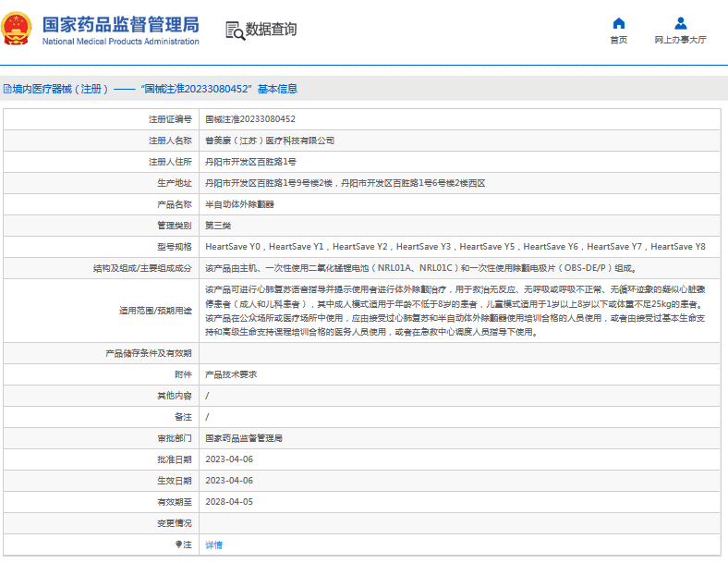Click the 生效日期 row label
This screenshot has width=728, height=563.
point(174,481)
